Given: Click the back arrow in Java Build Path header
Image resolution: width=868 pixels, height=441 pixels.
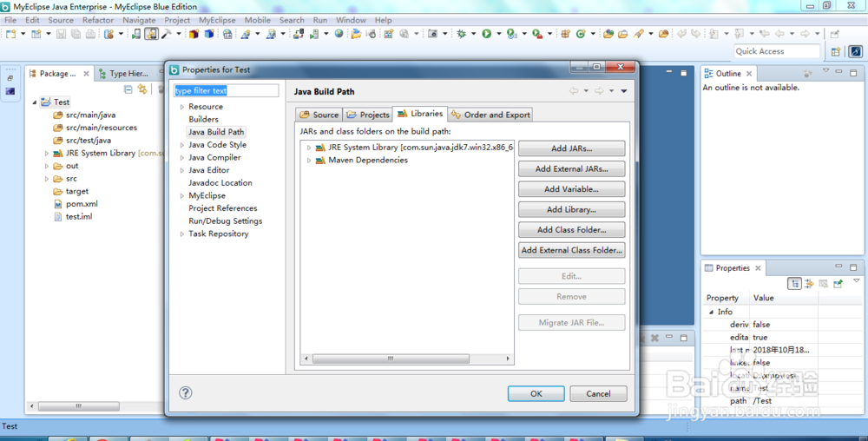Looking at the screenshot, I should pyautogui.click(x=574, y=91).
